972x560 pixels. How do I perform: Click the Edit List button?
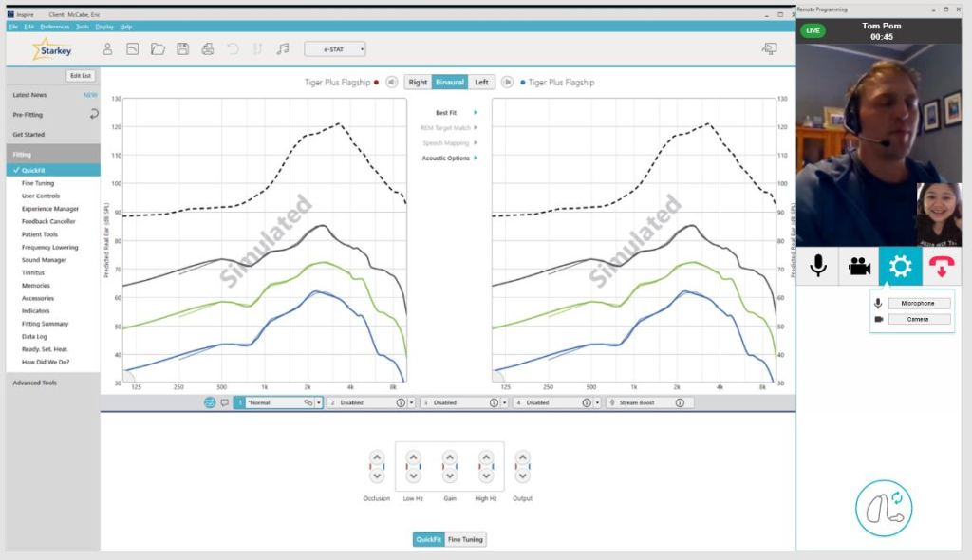coord(81,75)
